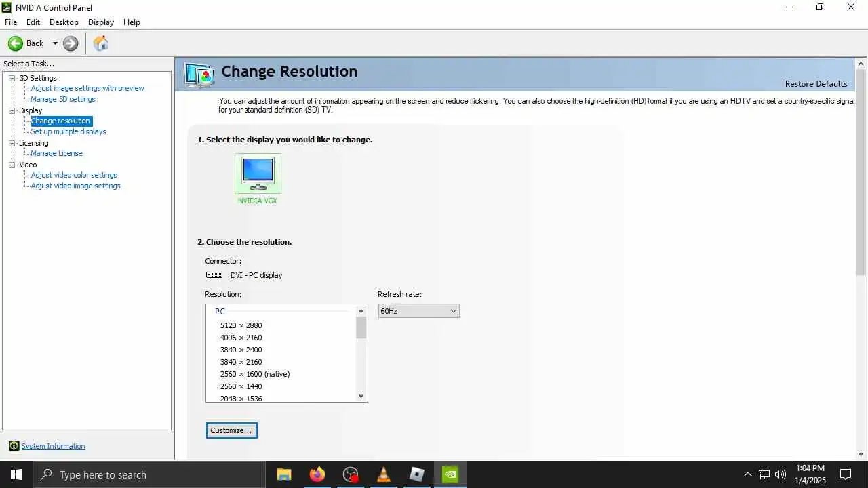This screenshot has height=488, width=868.
Task: Select the NVIDIA VGX display thumbnail
Action: coord(258,174)
